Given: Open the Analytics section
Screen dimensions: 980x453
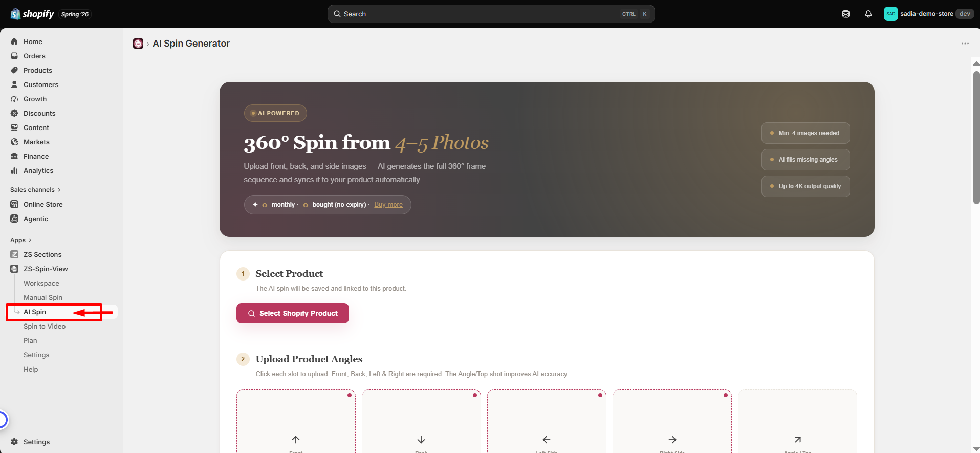Looking at the screenshot, I should pos(38,170).
